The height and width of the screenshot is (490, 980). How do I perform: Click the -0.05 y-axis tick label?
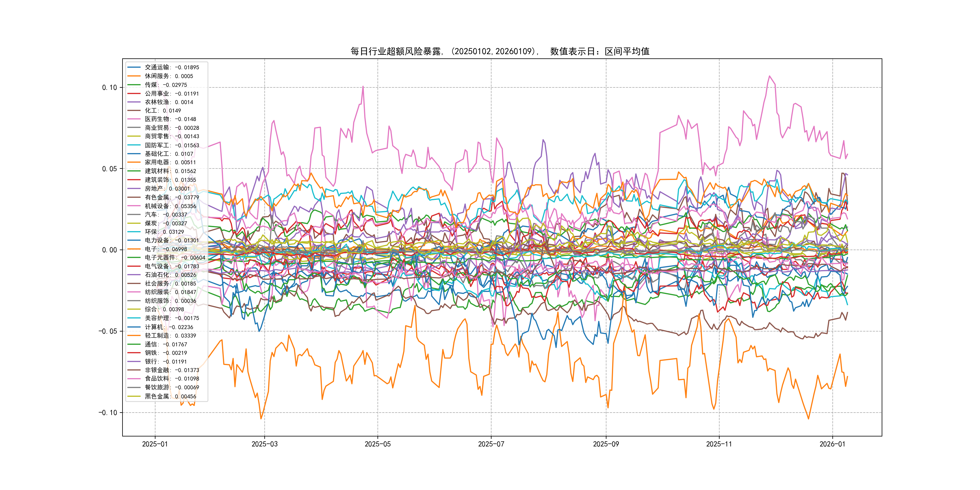coord(108,332)
